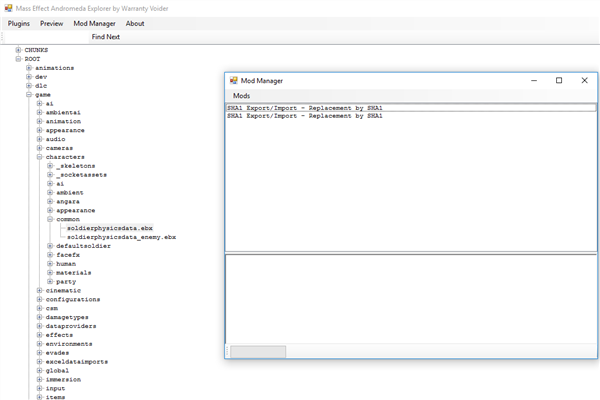Open the Mods menu in Mod Manager

point(241,96)
